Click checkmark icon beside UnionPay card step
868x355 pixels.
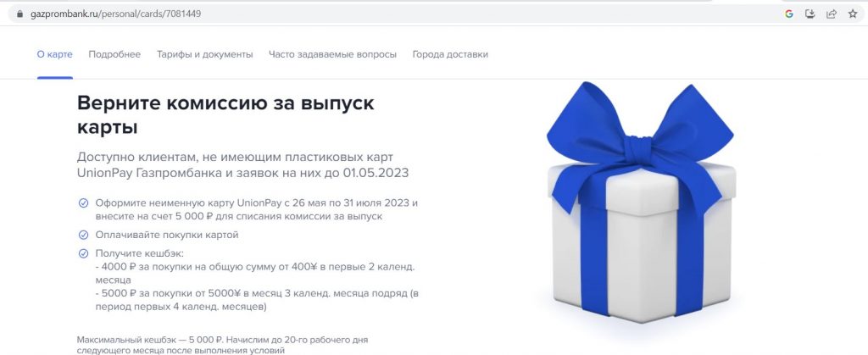[83, 203]
